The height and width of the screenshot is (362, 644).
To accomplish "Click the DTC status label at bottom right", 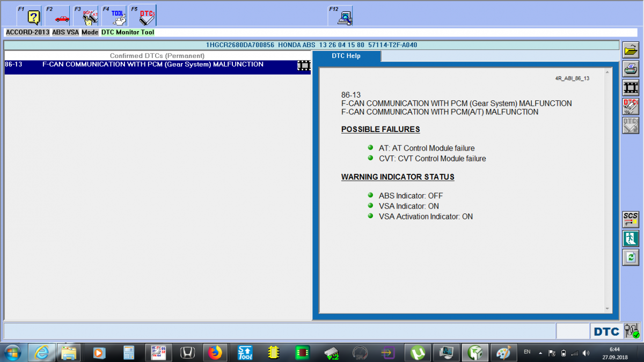I will click(x=606, y=331).
